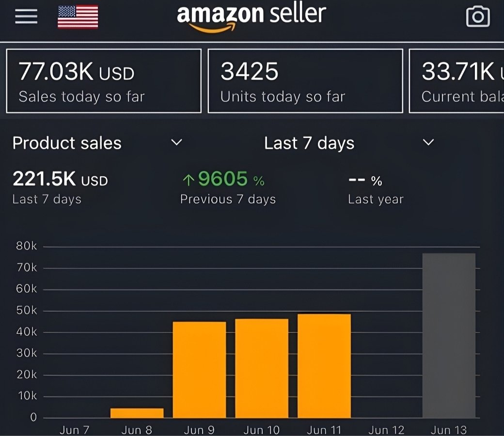Click the chevron beside Product sales
This screenshot has height=436, width=504.
tap(177, 142)
